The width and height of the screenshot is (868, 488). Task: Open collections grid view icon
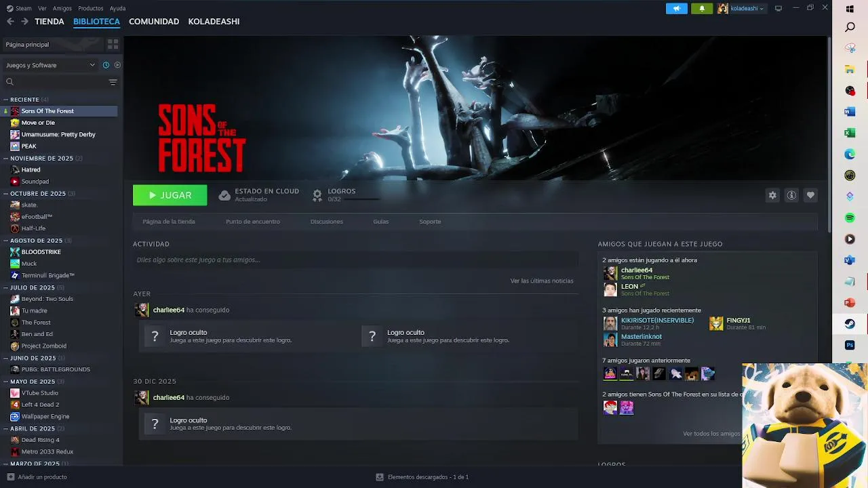tap(113, 44)
